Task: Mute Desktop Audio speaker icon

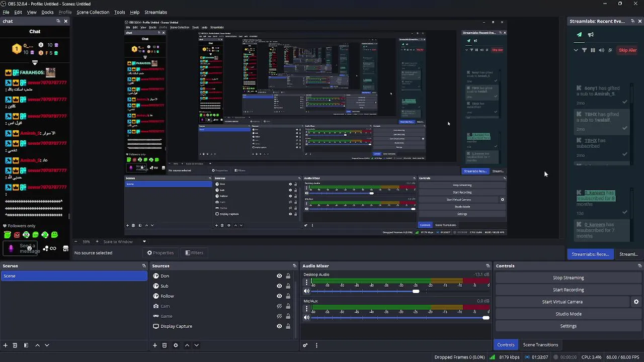Action: click(x=306, y=291)
